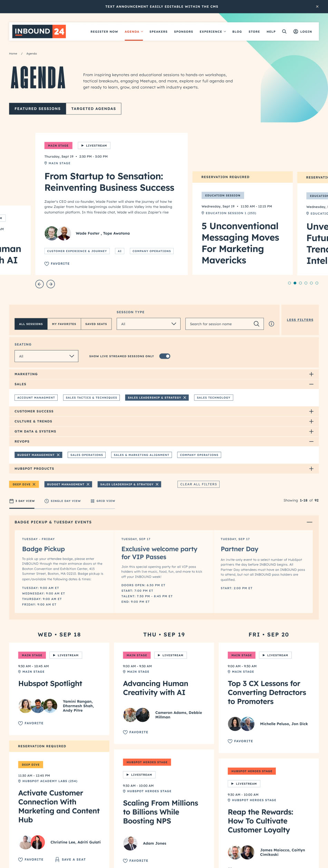Switch to the Targeted Agendas tab
The width and height of the screenshot is (328, 868).
tap(94, 109)
